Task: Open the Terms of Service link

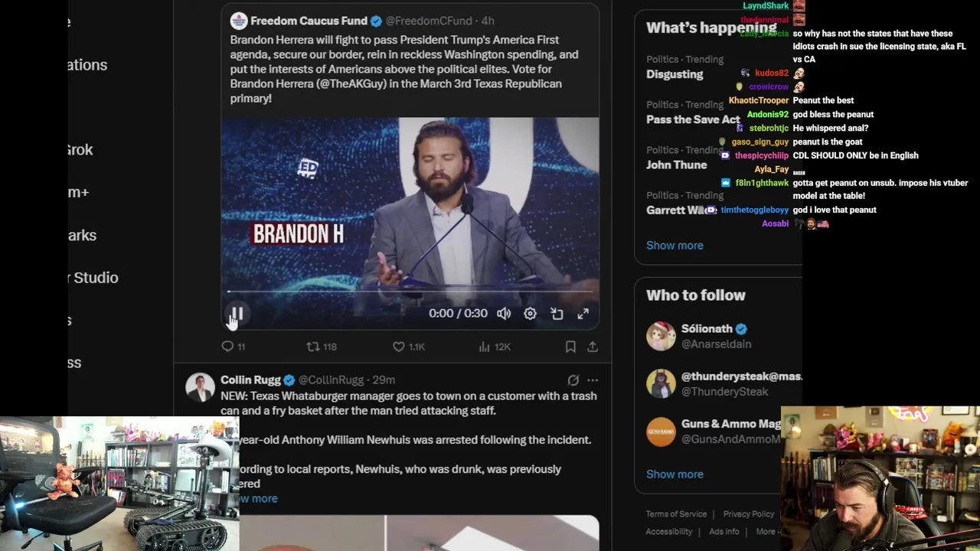Action: [676, 514]
